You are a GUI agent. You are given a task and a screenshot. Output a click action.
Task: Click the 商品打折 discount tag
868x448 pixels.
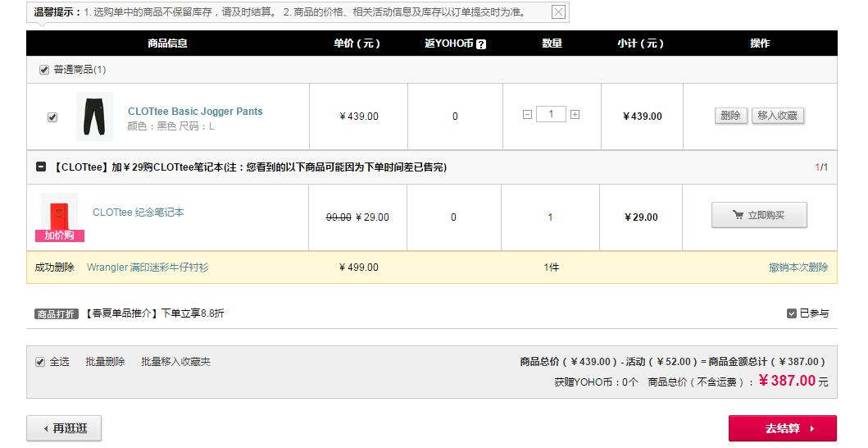[57, 313]
